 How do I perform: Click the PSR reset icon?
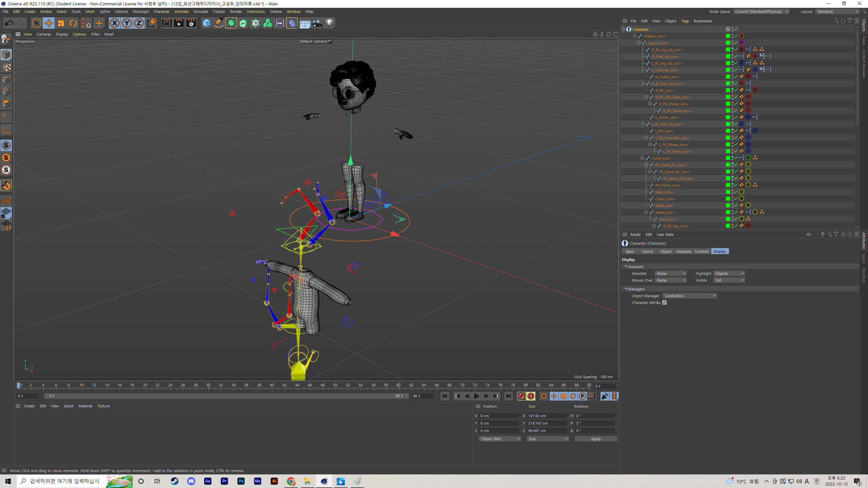point(86,23)
